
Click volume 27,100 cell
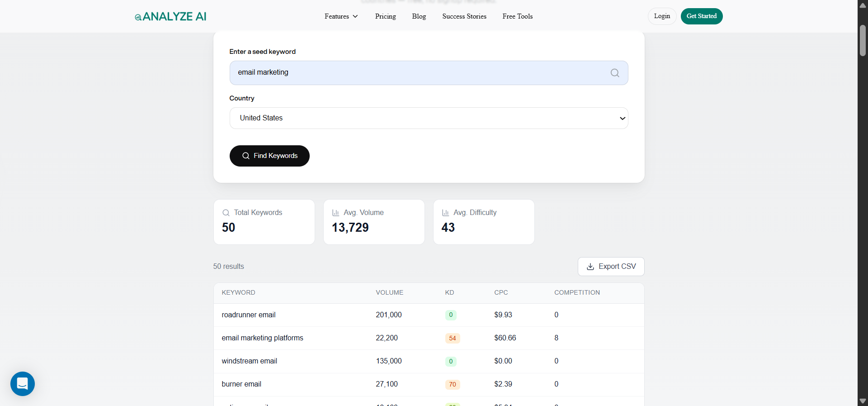point(387,384)
